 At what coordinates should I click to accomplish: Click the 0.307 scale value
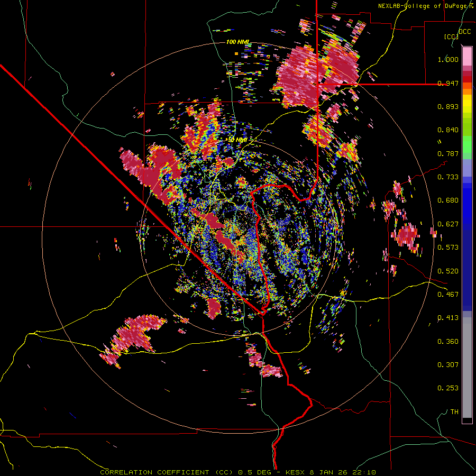(448, 365)
